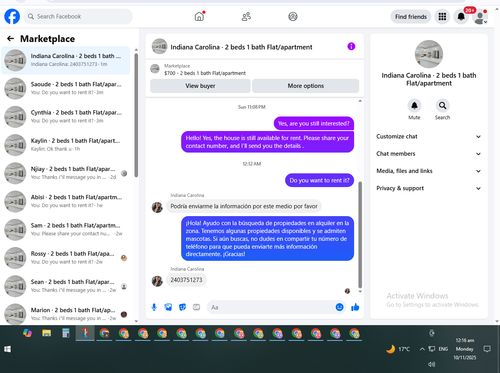The width and height of the screenshot is (500, 373).
Task: Click the $700 listing price line
Action: point(205,73)
